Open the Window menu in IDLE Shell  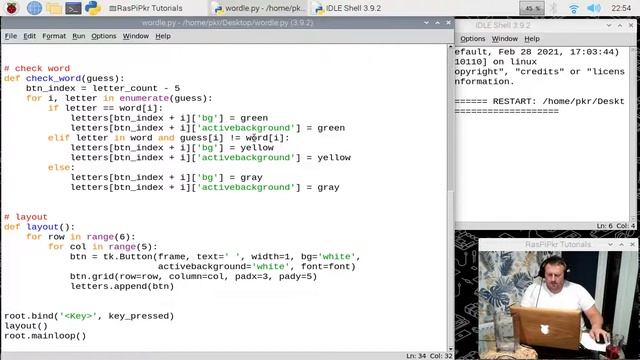(504, 39)
